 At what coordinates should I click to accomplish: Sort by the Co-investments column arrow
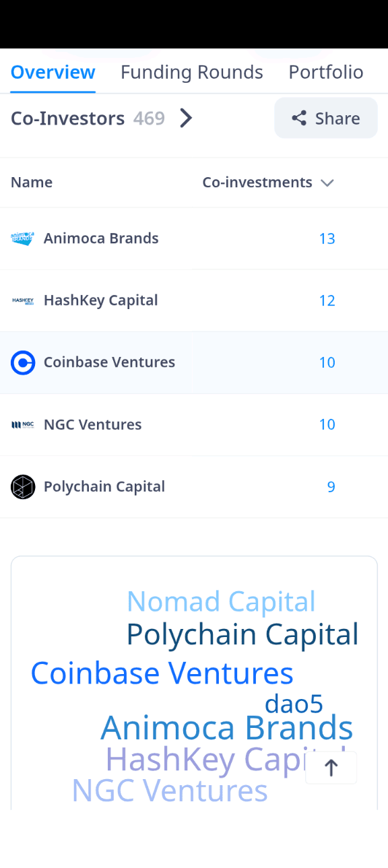[327, 182]
